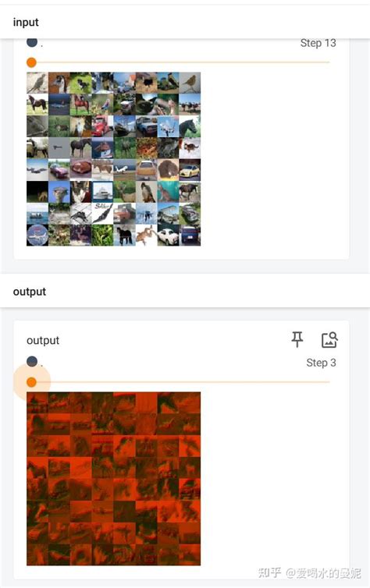This screenshot has width=370, height=588.
Task: Select the yellow car image in input grid
Action: click(190, 170)
